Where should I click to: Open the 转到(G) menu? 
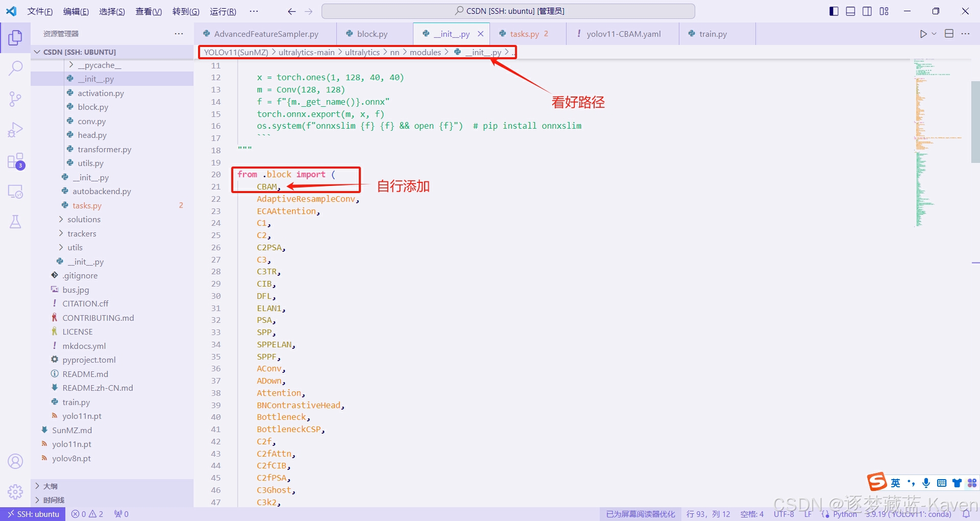pos(186,11)
